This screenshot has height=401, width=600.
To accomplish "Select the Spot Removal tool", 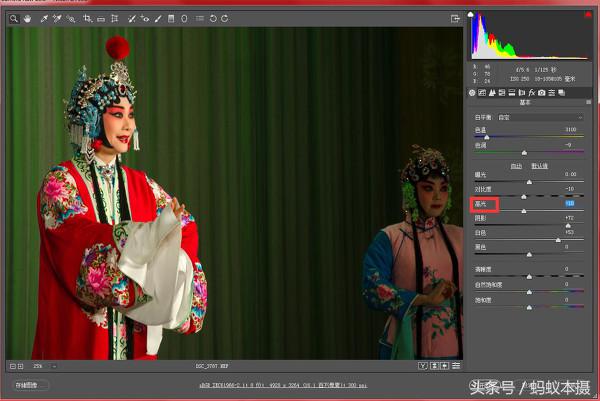I will click(132, 18).
